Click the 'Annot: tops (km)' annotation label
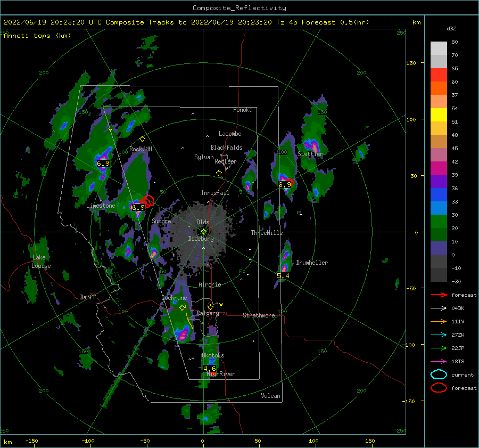 point(37,36)
